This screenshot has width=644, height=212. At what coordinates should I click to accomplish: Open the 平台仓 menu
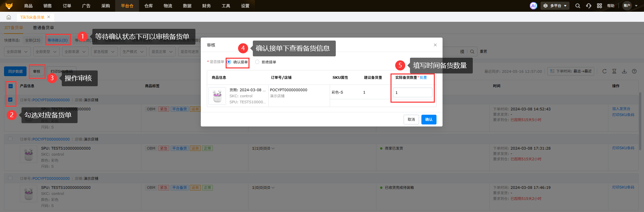click(127, 6)
